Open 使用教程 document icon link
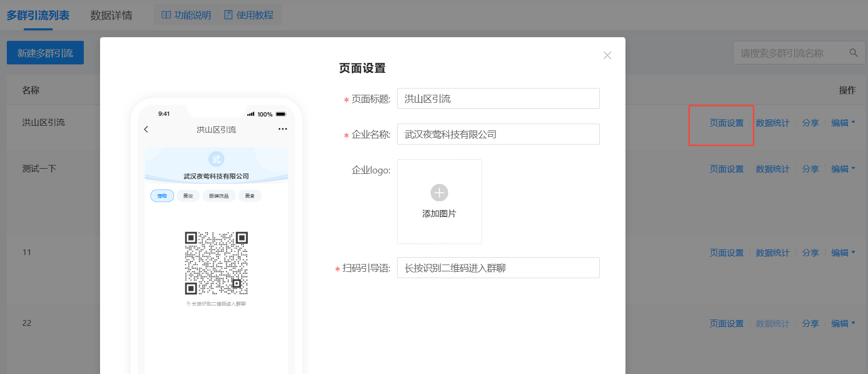The height and width of the screenshot is (374, 868). [249, 15]
